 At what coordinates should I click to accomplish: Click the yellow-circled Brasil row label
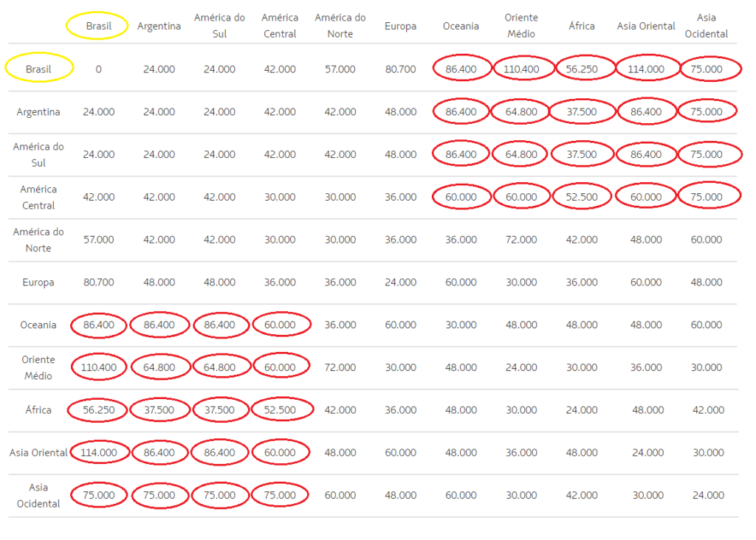coord(39,69)
